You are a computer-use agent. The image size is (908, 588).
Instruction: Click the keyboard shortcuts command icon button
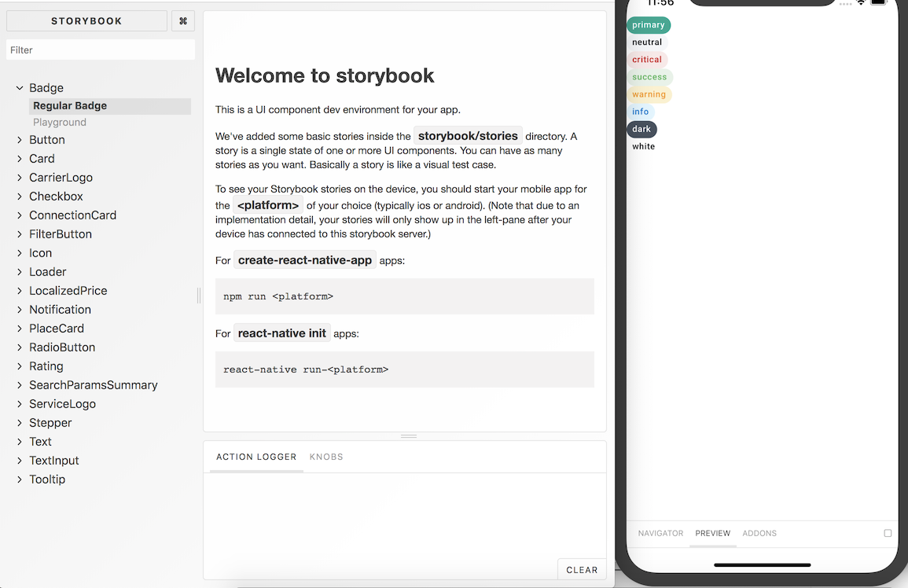point(183,21)
